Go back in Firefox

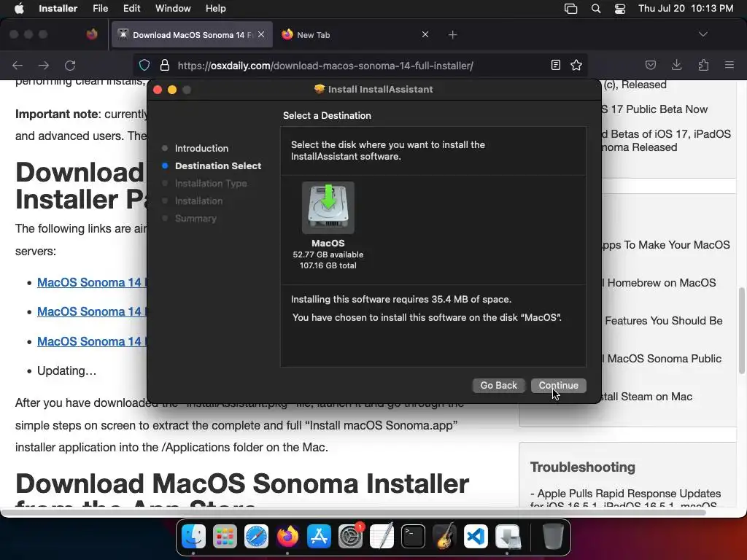[x=18, y=65]
